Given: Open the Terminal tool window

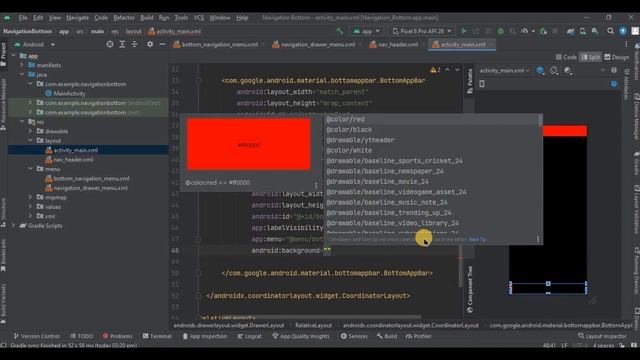Looking at the screenshot, I should coord(157,336).
